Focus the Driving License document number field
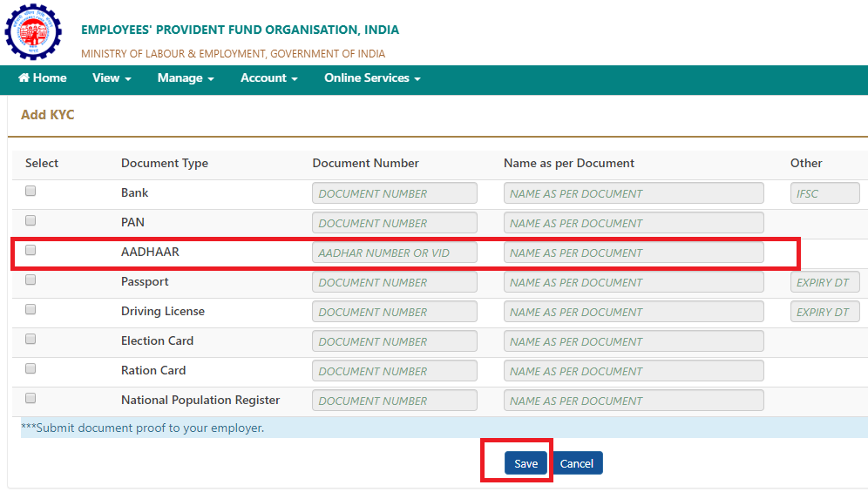Viewport: 868px width, 492px height. pyautogui.click(x=395, y=312)
